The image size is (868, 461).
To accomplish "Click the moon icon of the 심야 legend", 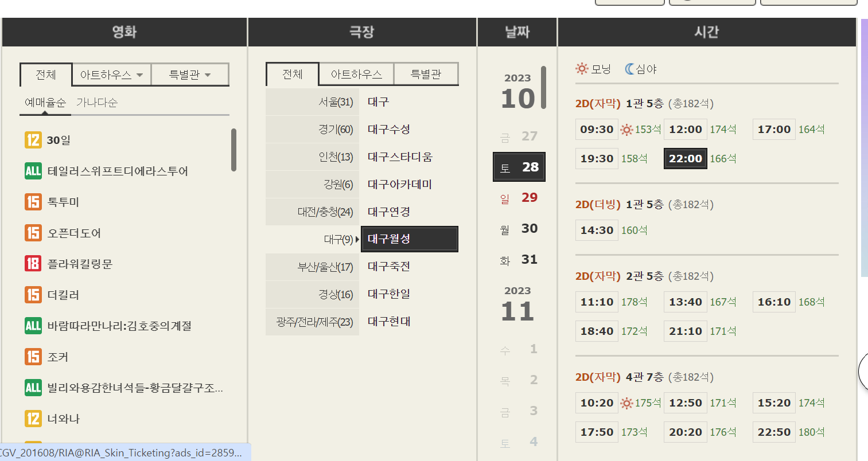I will click(629, 69).
